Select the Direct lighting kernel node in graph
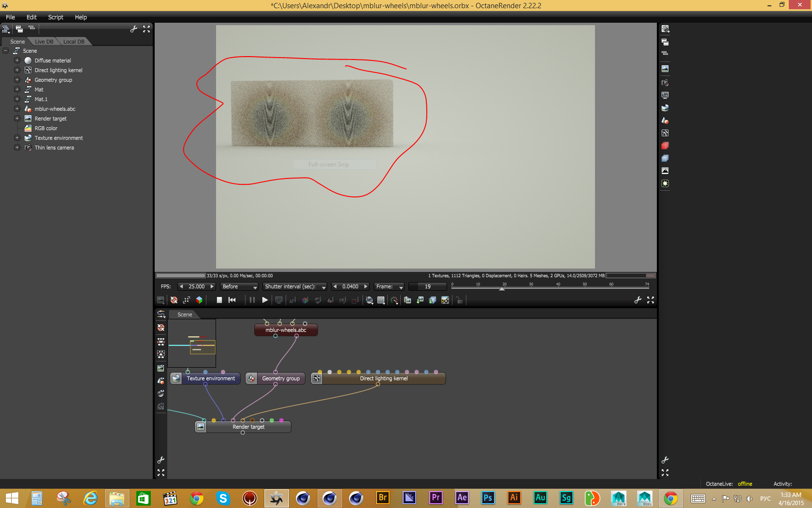 point(378,378)
